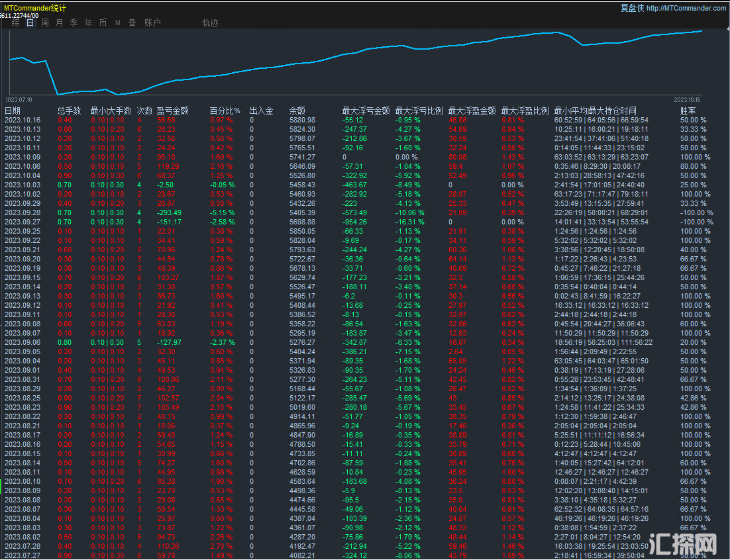Image resolution: width=730 pixels, height=560 pixels.
Task: Open the M tab
Action: [x=118, y=23]
